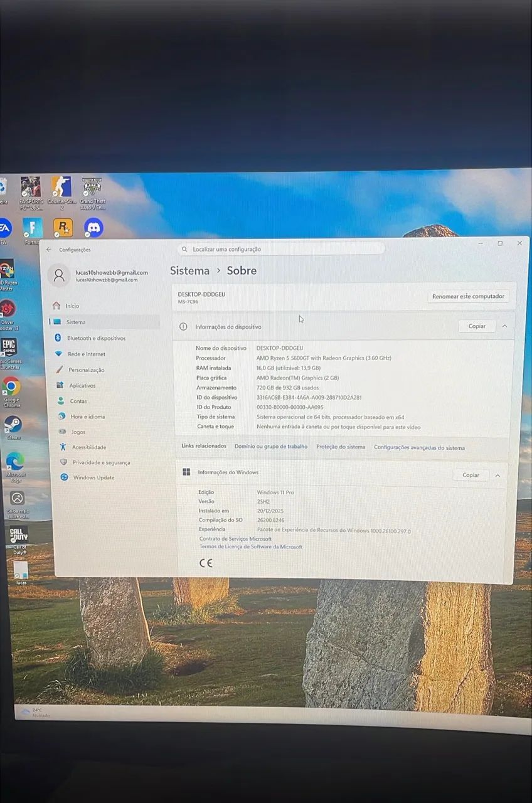The image size is (532, 803).
Task: Click product ID '00330-80000-00000-AA095'
Action: (x=290, y=407)
